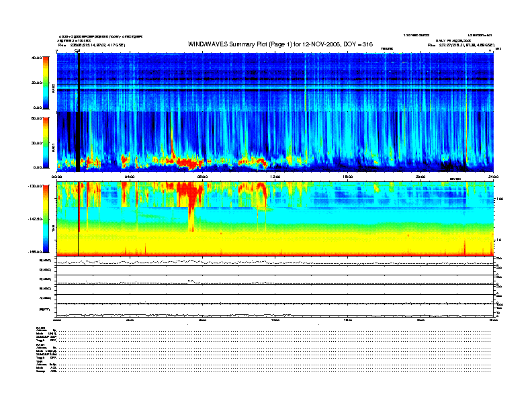532x411 pixels.
Task: Click the 20:00 tick label below RAD1 spectrogram
Action: pos(420,177)
